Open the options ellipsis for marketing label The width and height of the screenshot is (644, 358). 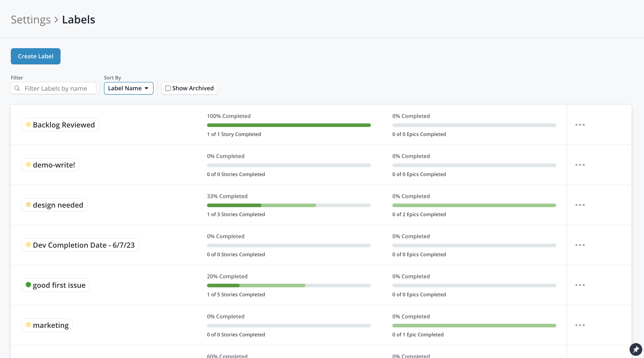click(x=580, y=325)
